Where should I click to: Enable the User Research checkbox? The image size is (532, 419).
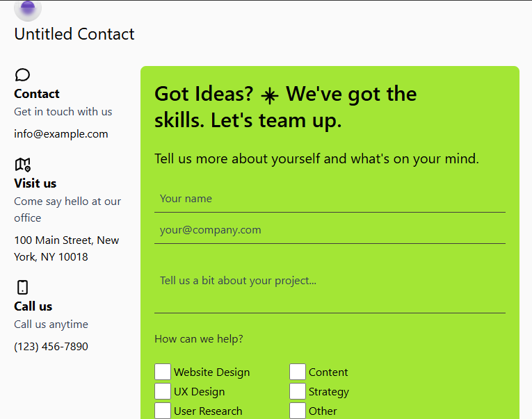coord(163,411)
